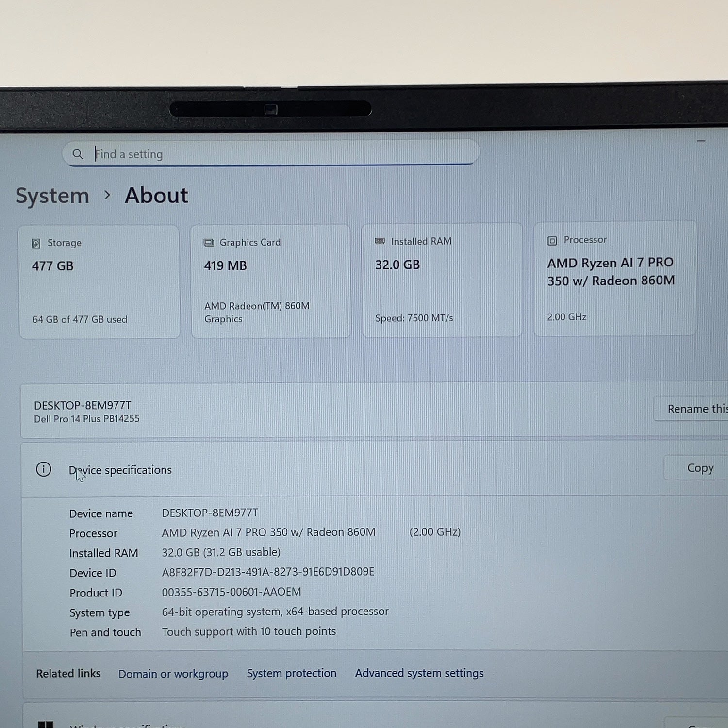This screenshot has width=728, height=728.
Task: Open the Storage 477 GB card
Action: 99,281
